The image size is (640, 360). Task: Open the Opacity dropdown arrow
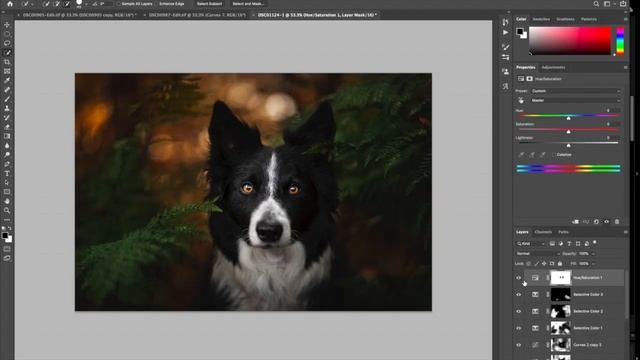(593, 253)
